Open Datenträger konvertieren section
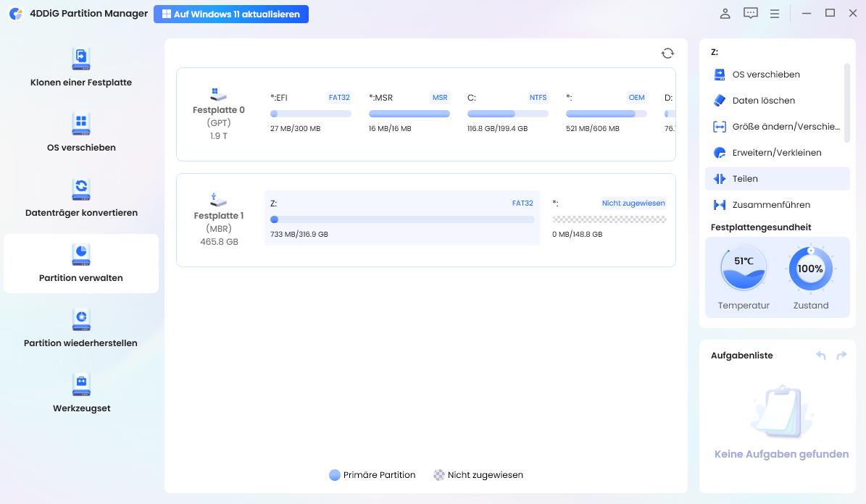Image resolution: width=866 pixels, height=504 pixels. tap(81, 198)
